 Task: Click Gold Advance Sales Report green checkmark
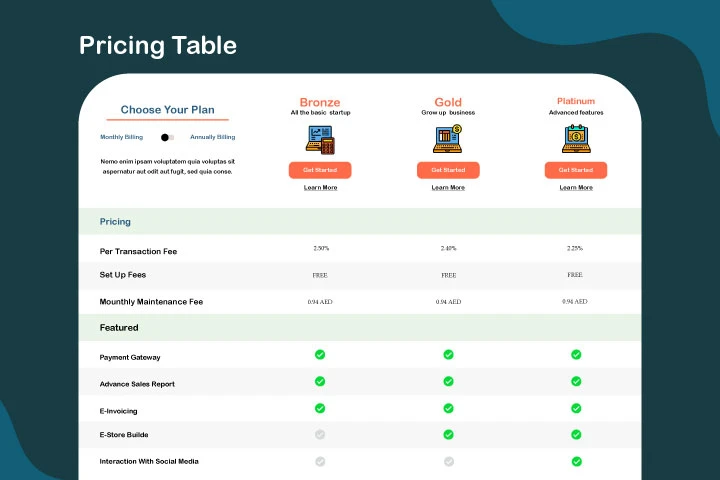[x=448, y=381]
